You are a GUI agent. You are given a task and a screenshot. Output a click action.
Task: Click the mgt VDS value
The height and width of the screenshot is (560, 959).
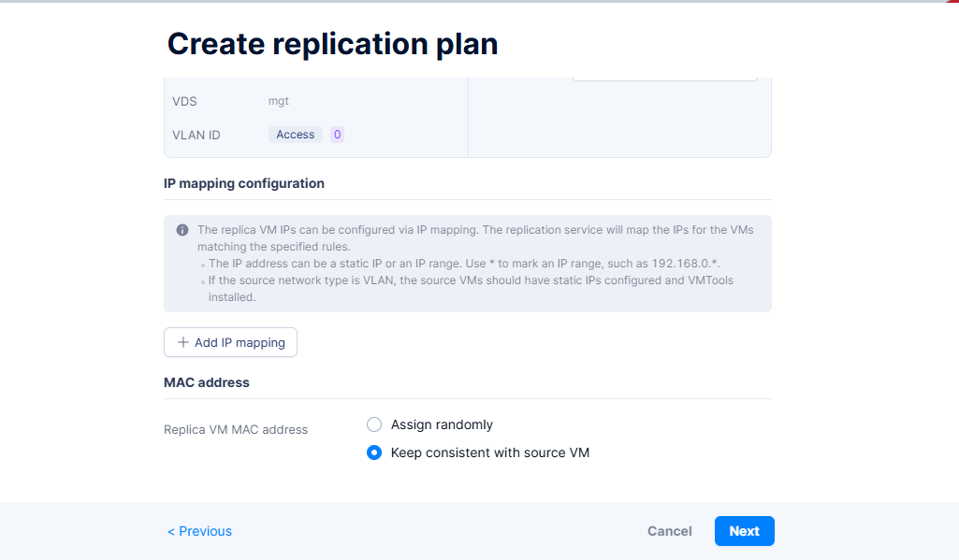[x=279, y=101]
